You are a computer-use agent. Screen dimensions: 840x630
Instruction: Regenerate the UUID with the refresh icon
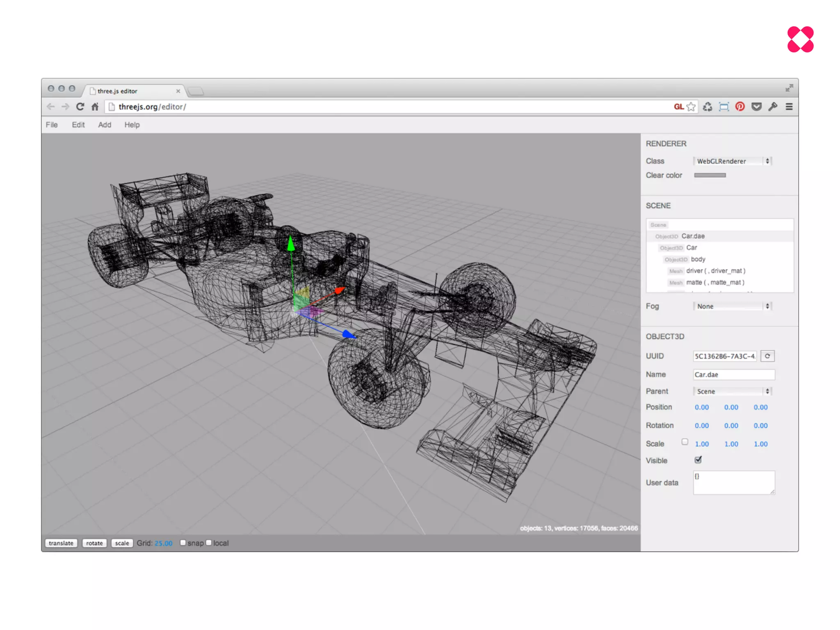[x=767, y=356]
